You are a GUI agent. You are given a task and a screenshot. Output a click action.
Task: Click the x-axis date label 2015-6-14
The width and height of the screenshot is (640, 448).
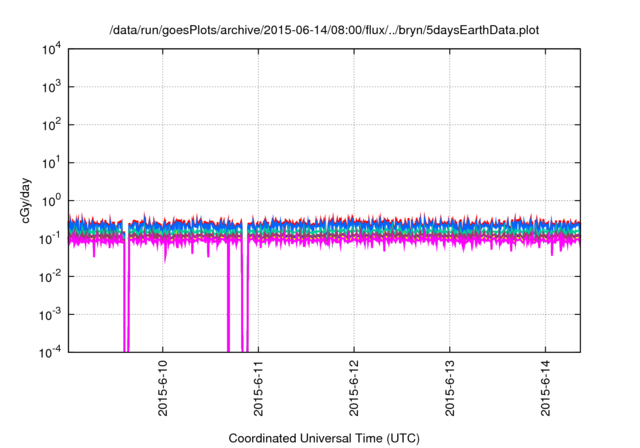tap(545, 388)
